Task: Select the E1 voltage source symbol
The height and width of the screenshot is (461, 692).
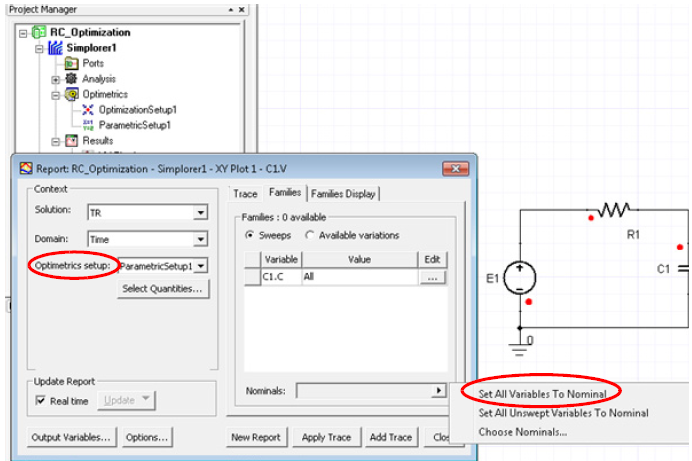Action: pyautogui.click(x=520, y=278)
